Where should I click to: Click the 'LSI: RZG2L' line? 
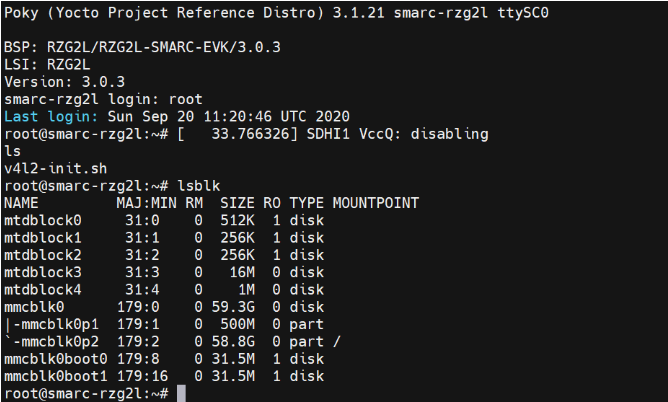coord(47,65)
